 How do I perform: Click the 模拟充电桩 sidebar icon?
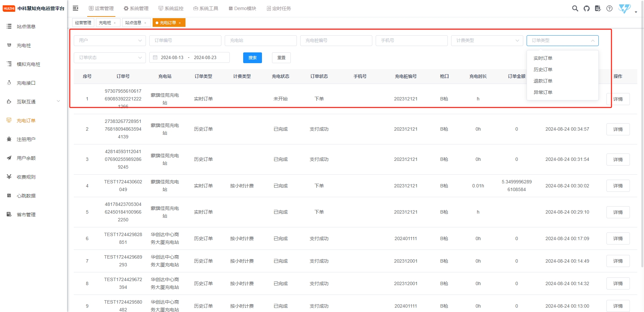pyautogui.click(x=9, y=64)
